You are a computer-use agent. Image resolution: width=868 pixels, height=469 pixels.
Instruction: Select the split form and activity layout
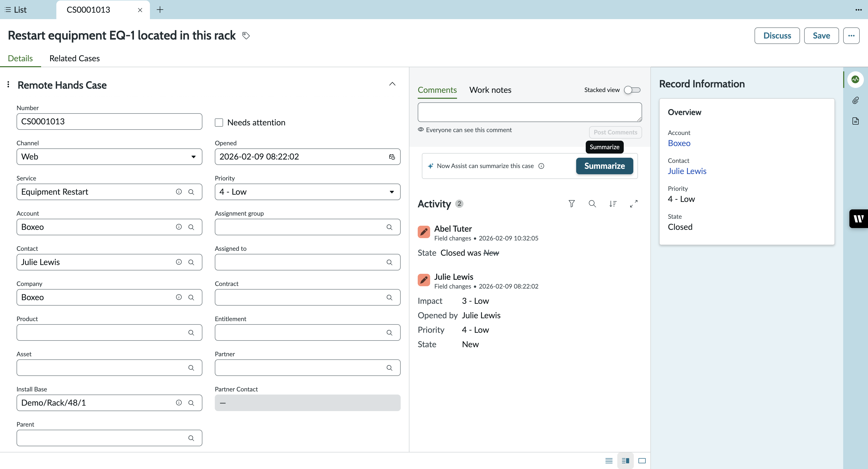click(x=625, y=460)
